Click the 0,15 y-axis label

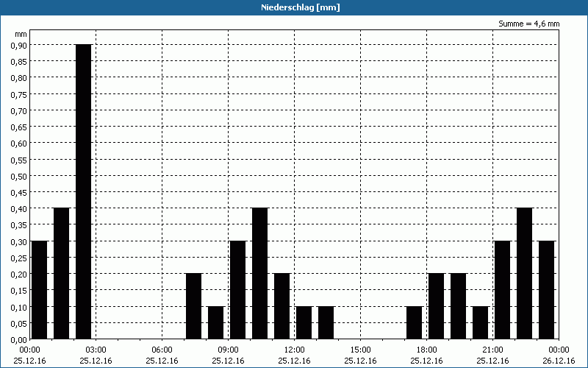click(x=19, y=291)
